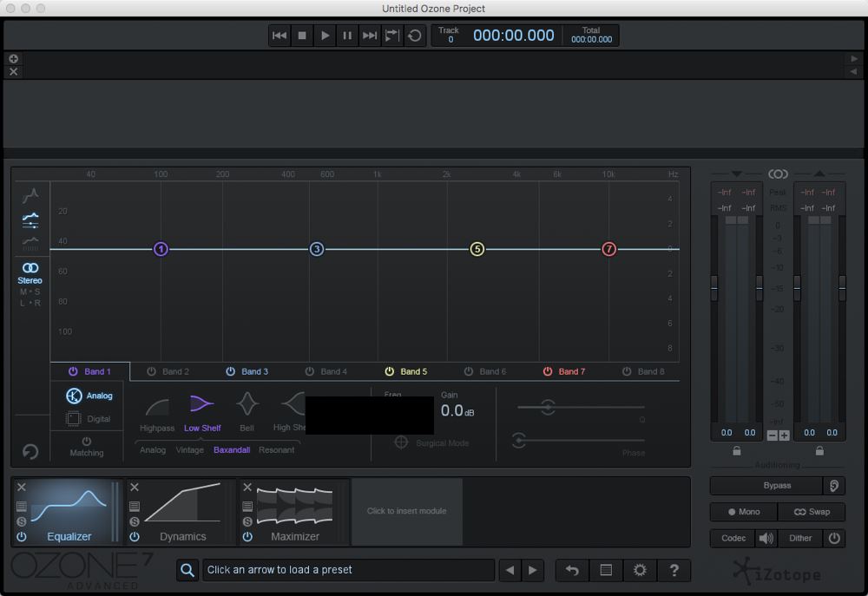
Task: Open the preset search with the magnifier icon
Action: (x=187, y=570)
